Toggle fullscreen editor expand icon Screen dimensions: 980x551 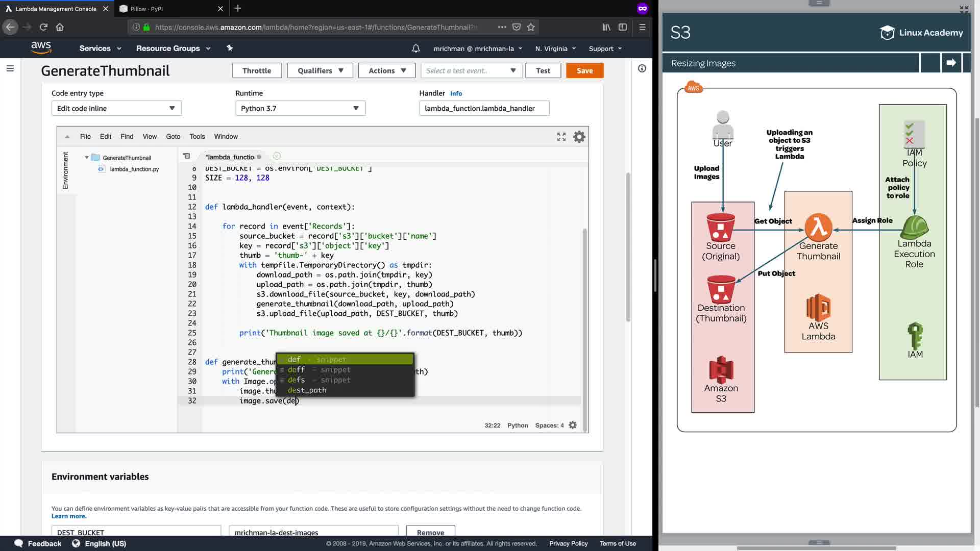(x=561, y=137)
